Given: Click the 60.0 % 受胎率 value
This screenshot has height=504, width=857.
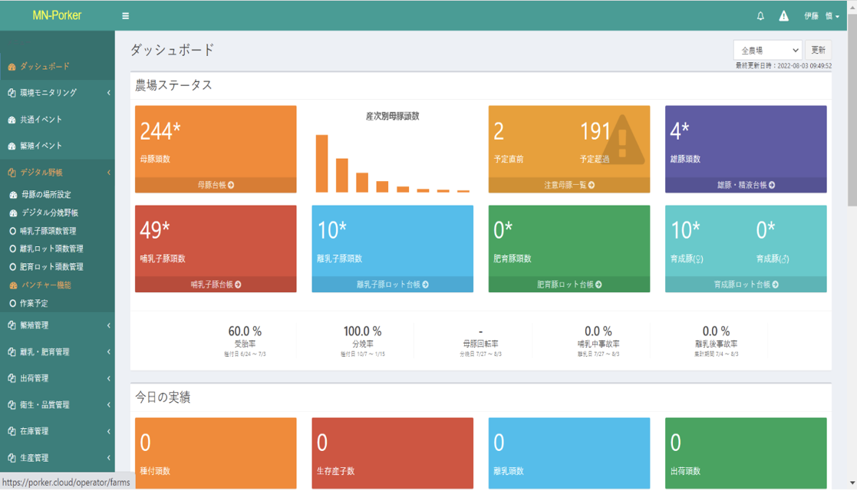Looking at the screenshot, I should [245, 331].
